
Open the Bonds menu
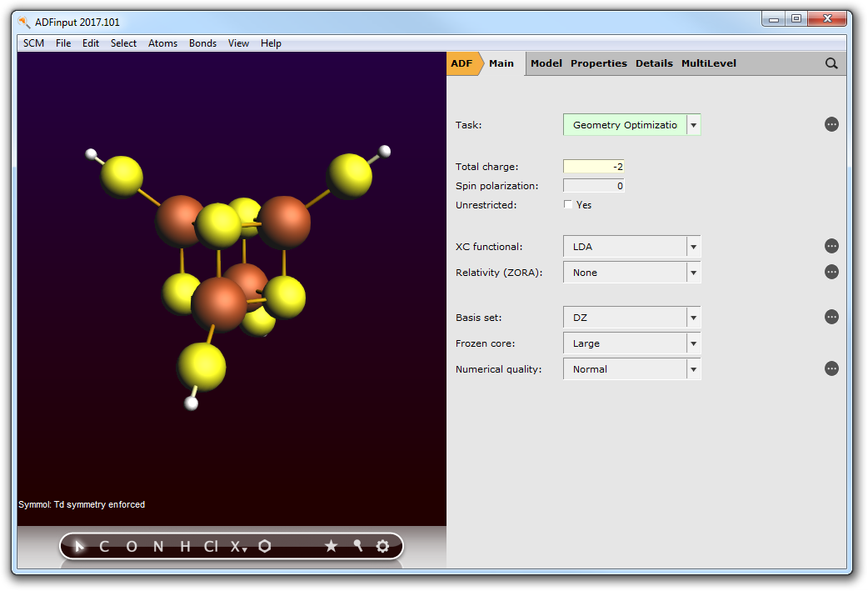(202, 43)
